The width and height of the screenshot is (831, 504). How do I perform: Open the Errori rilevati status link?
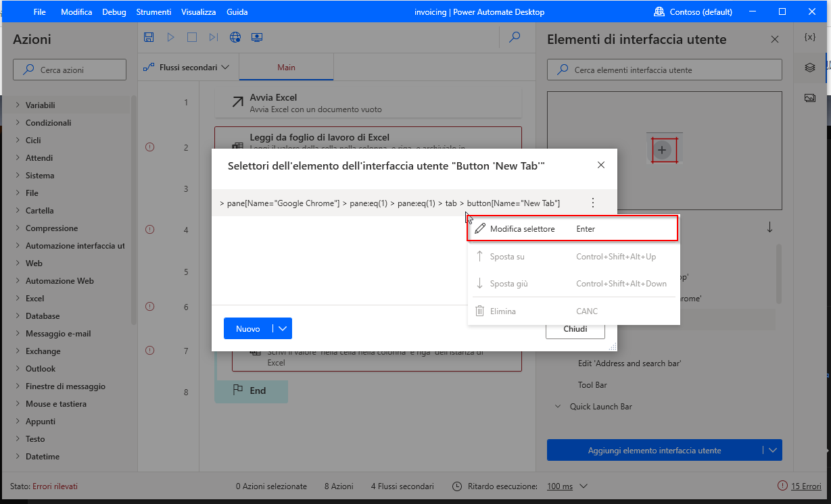[55, 486]
